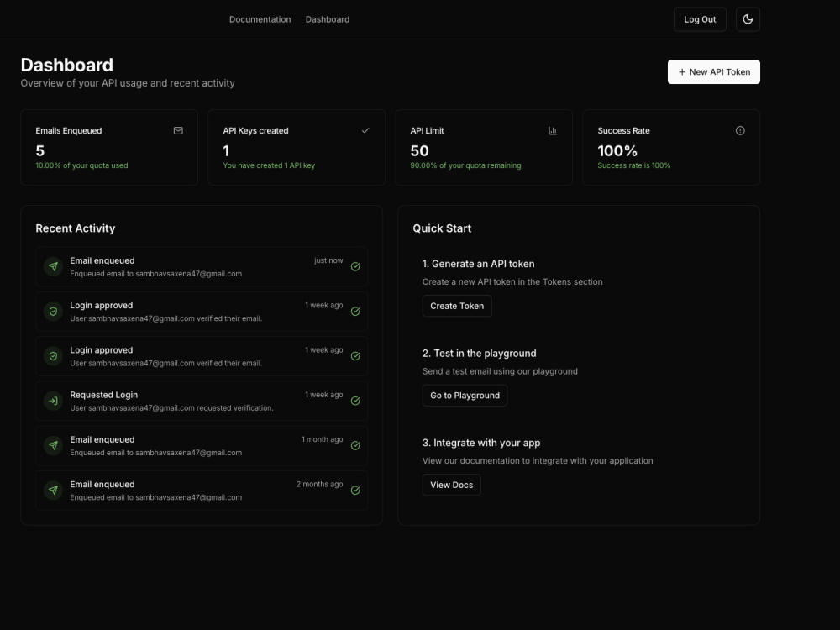Click the '1 month ago' timestamp

322,439
